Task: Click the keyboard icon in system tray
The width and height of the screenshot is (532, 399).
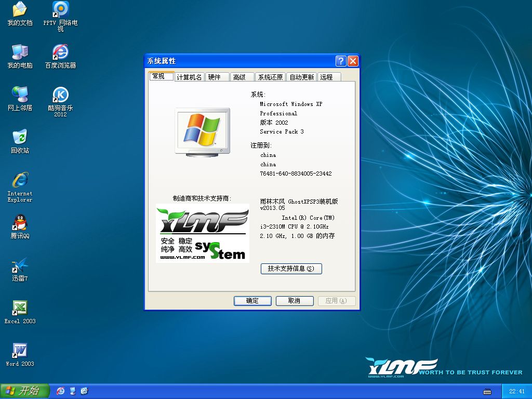Action: [x=487, y=392]
